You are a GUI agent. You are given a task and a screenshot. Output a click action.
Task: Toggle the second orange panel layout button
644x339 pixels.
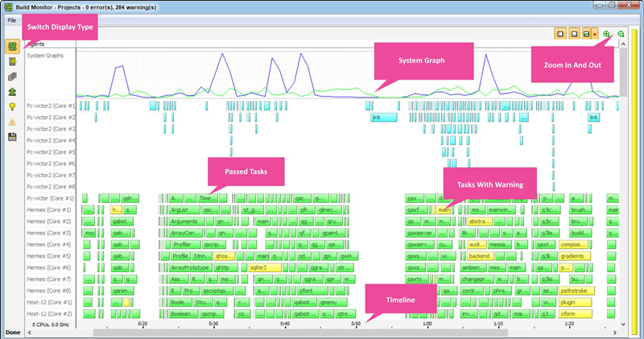[x=573, y=35]
